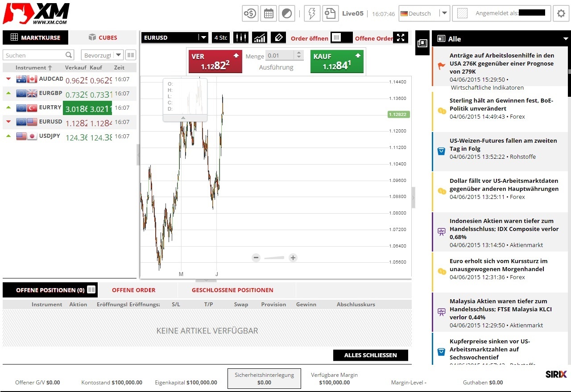Switch to the GESCHLOSSENE POSITIONEN tab
The width and height of the screenshot is (571, 392).
tap(232, 290)
